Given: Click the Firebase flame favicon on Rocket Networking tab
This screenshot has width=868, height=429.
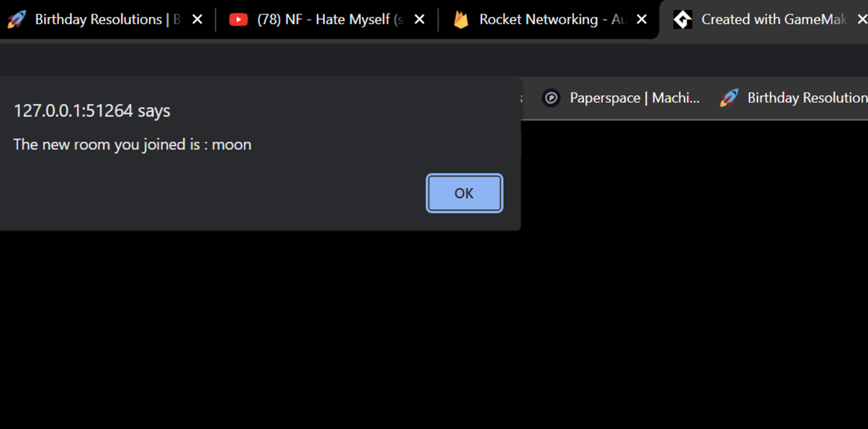Looking at the screenshot, I should click(461, 19).
